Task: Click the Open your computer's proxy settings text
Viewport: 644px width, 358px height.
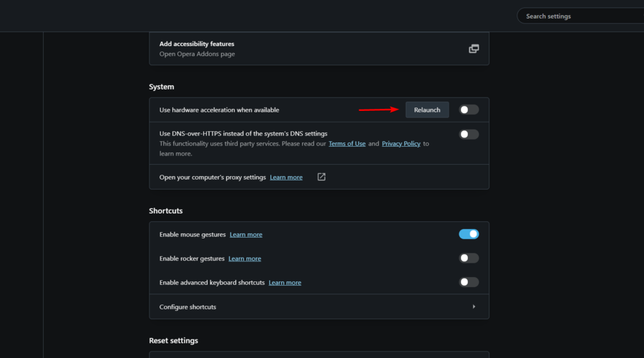Action: [x=213, y=177]
